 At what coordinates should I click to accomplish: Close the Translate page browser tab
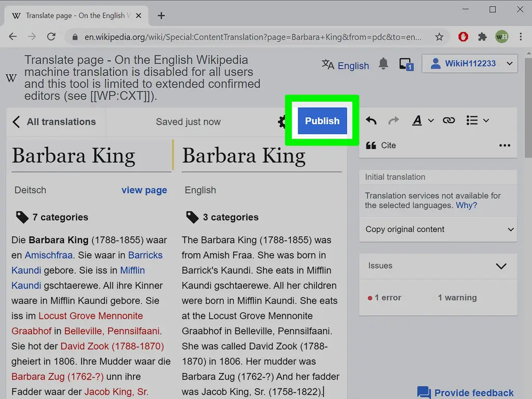pyautogui.click(x=138, y=16)
